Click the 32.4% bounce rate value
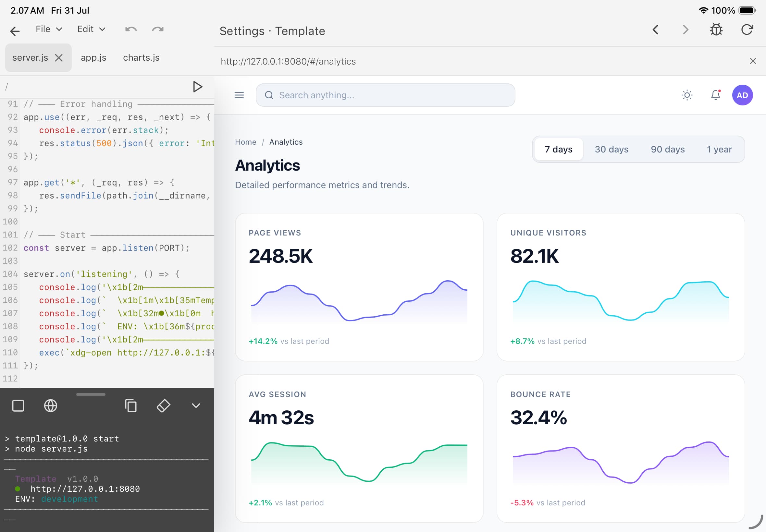This screenshot has height=532, width=766. 538,418
